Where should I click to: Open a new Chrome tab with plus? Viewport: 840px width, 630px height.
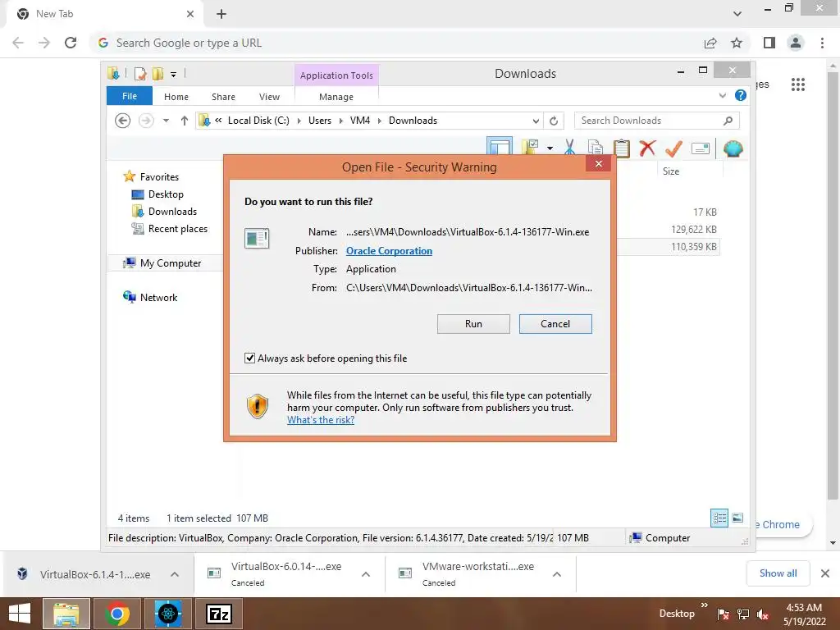(221, 14)
